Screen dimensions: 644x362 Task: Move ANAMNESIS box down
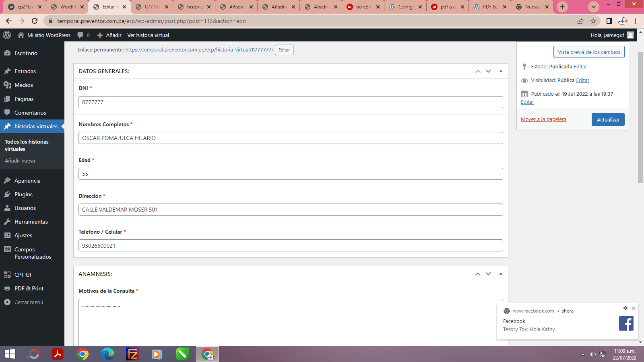[488, 274]
